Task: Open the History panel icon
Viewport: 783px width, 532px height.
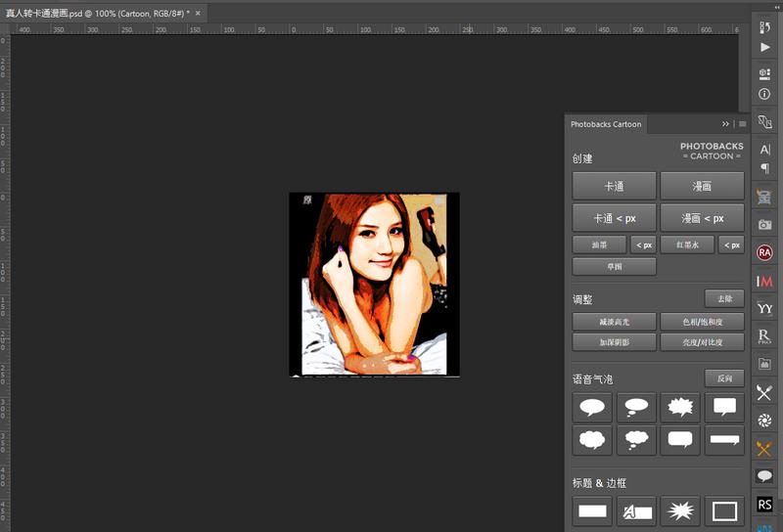Action: pos(765,25)
